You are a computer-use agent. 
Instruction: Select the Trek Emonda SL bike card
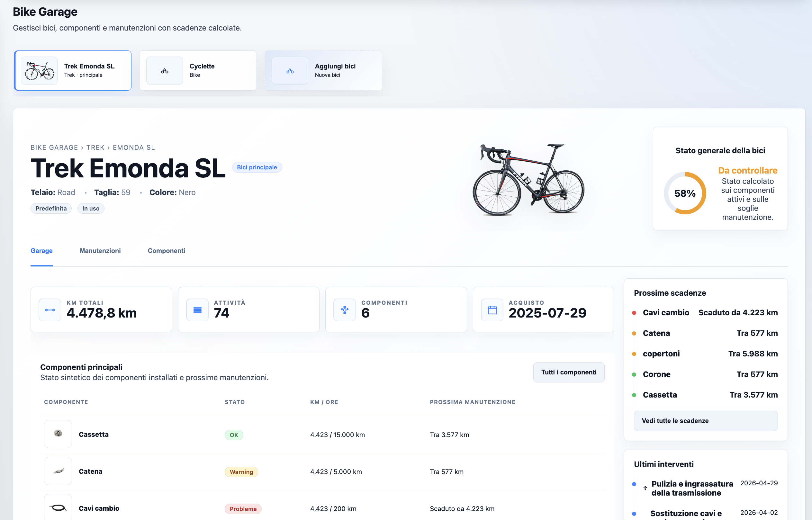73,71
